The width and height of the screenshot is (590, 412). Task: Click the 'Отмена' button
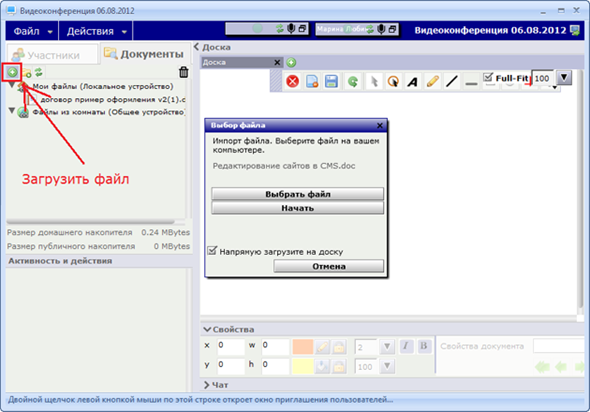coord(328,266)
